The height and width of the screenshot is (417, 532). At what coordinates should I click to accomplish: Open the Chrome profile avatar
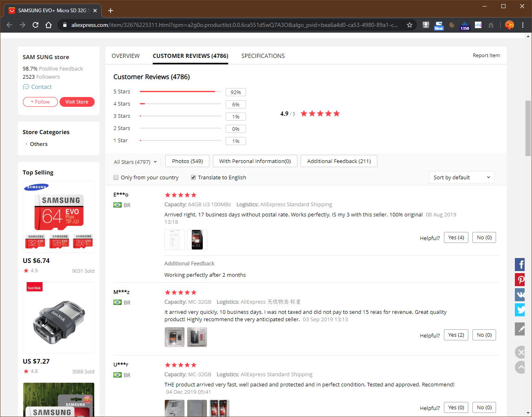coord(510,25)
